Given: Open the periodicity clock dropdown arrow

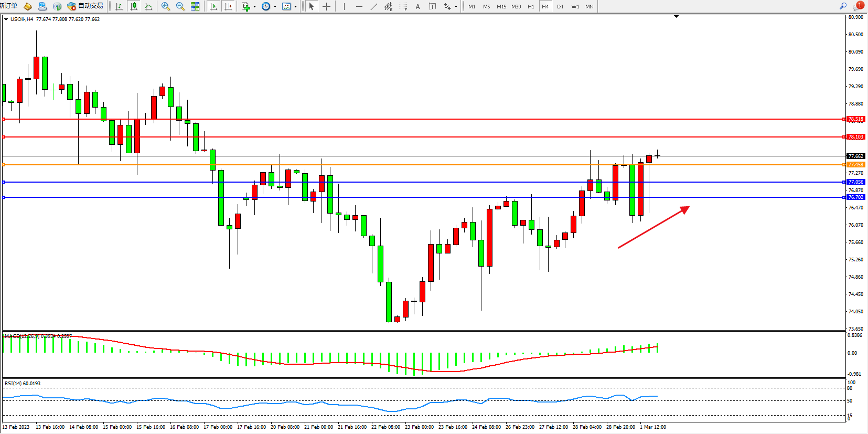Looking at the screenshot, I should point(275,7).
